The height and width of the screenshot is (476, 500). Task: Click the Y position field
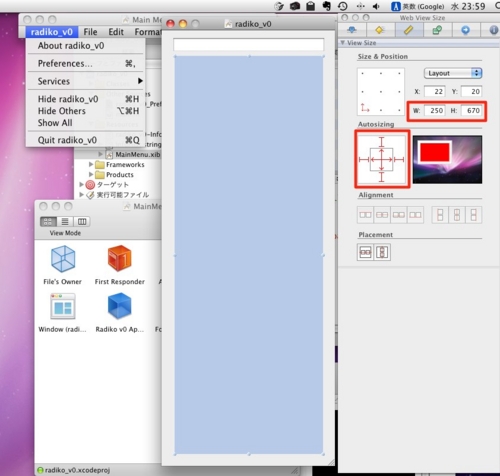point(472,92)
